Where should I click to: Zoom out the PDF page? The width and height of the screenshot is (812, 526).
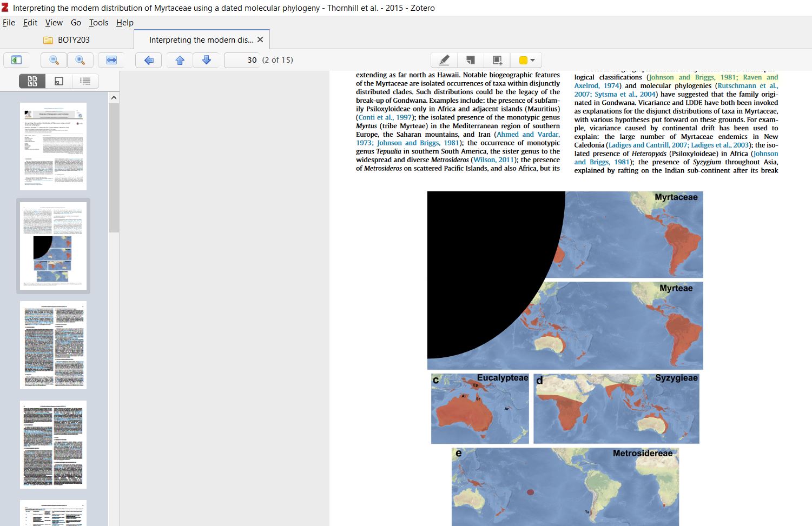pos(54,60)
